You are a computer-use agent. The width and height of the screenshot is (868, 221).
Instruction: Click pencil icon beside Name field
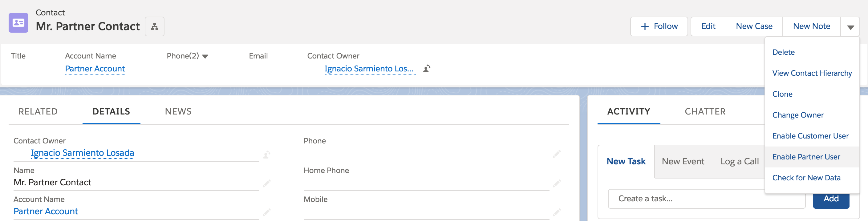pos(266,183)
